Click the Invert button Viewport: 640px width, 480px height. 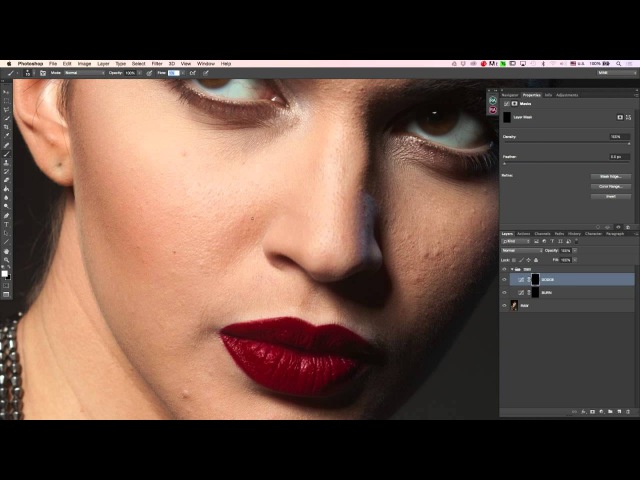click(611, 196)
